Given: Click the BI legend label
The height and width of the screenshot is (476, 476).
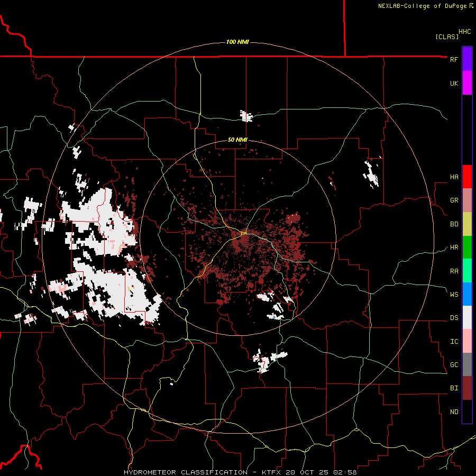Looking at the screenshot, I should [x=454, y=388].
